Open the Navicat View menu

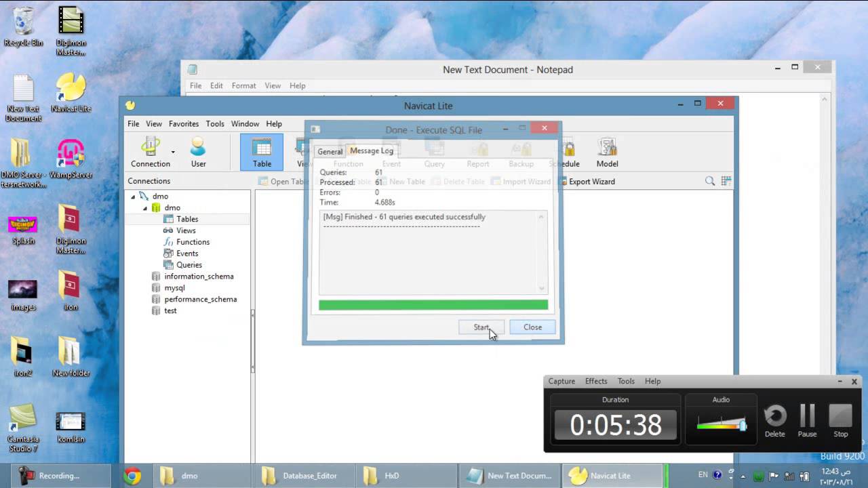pos(154,124)
